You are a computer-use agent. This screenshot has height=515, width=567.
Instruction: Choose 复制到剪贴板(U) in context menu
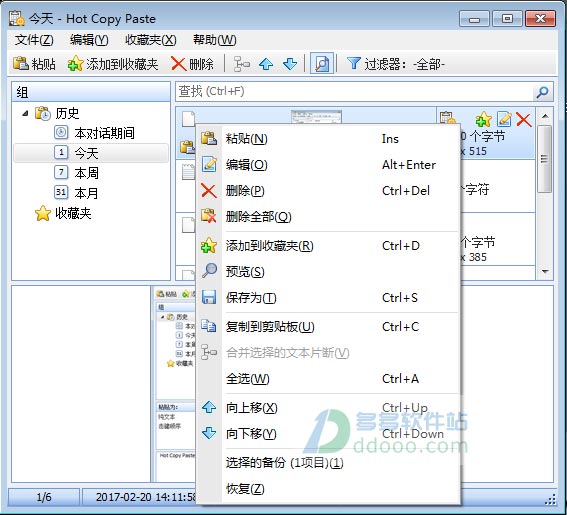328,327
